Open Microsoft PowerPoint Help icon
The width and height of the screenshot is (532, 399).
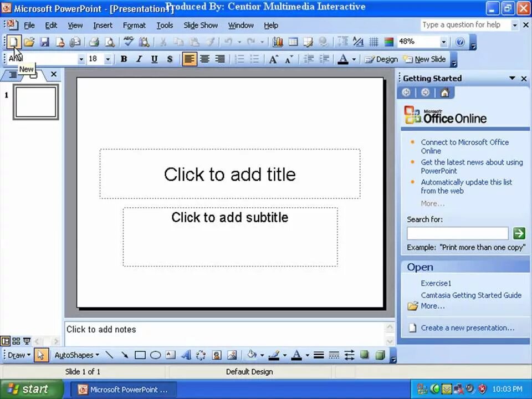(x=460, y=42)
